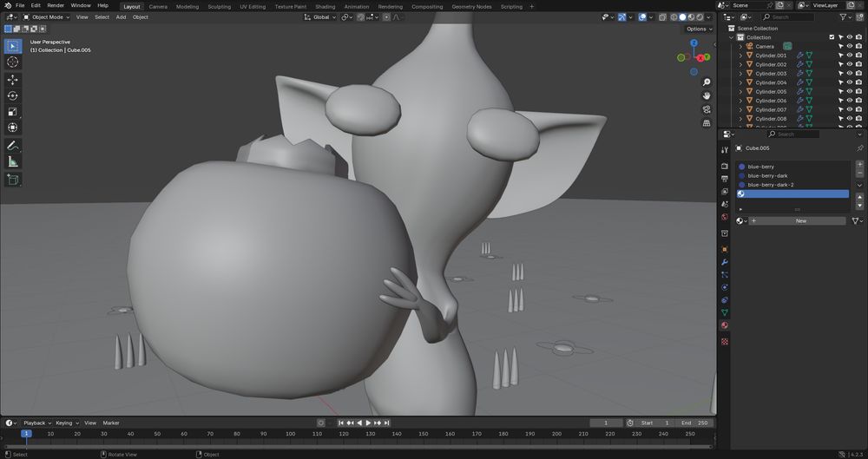Collapse the Collection in outliner

(732, 37)
